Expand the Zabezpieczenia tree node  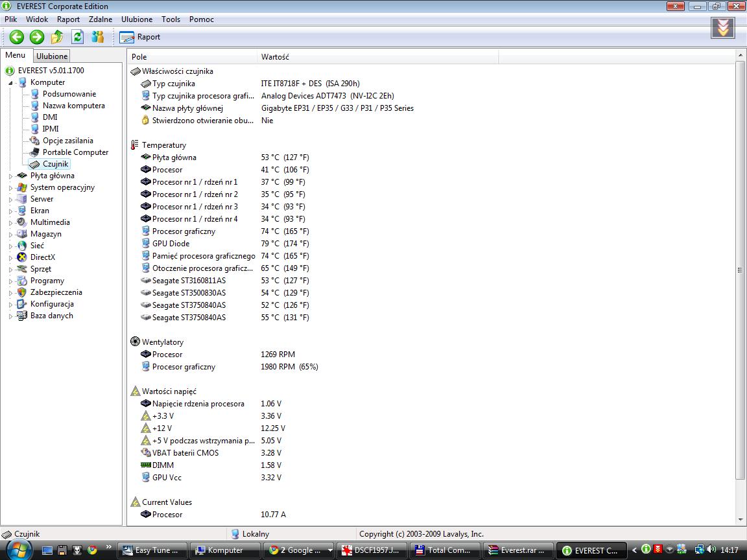[10, 293]
